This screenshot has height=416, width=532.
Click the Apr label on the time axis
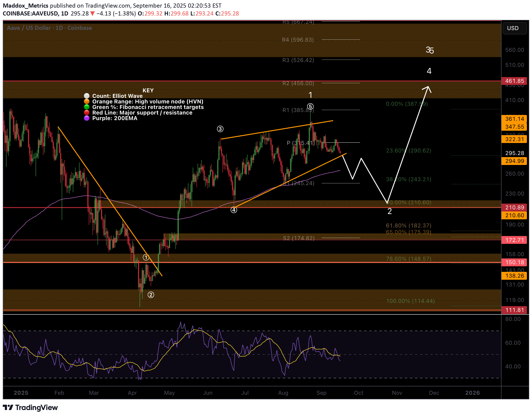(x=132, y=393)
